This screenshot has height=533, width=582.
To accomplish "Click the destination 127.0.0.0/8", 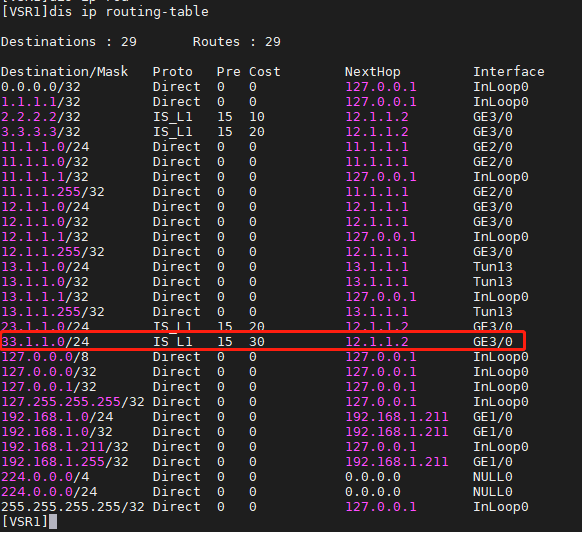I will pos(45,357).
